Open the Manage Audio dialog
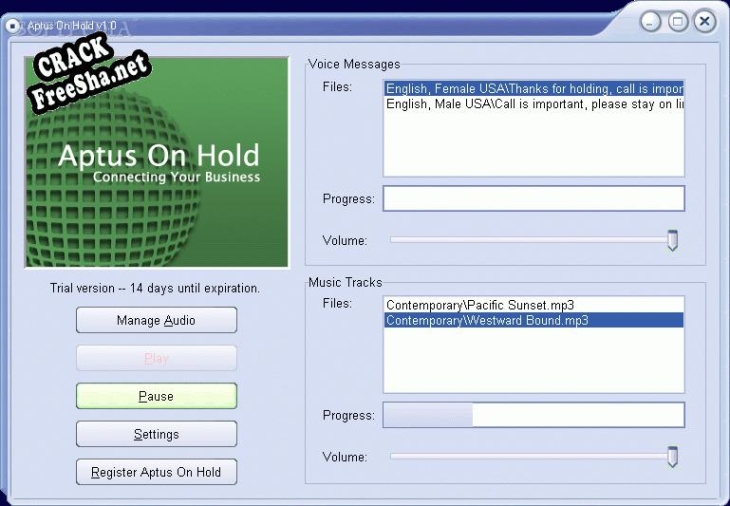Image resolution: width=730 pixels, height=506 pixels. (x=156, y=320)
